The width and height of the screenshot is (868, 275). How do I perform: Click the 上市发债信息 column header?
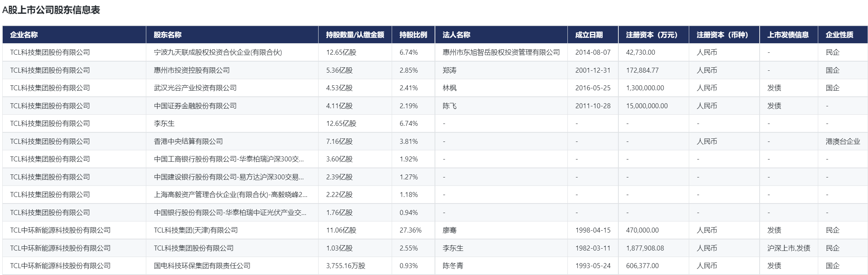point(788,35)
